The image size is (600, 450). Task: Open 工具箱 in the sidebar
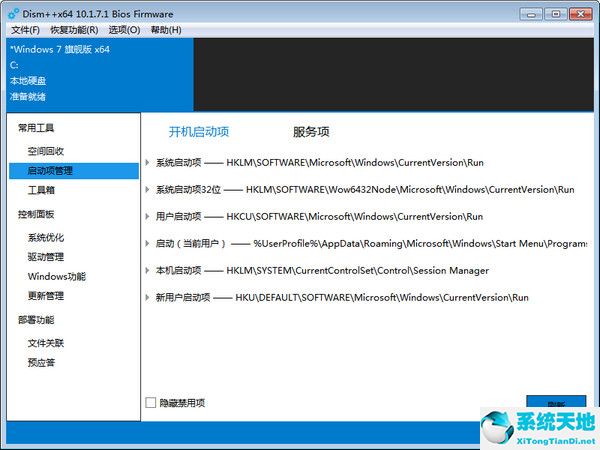point(41,190)
